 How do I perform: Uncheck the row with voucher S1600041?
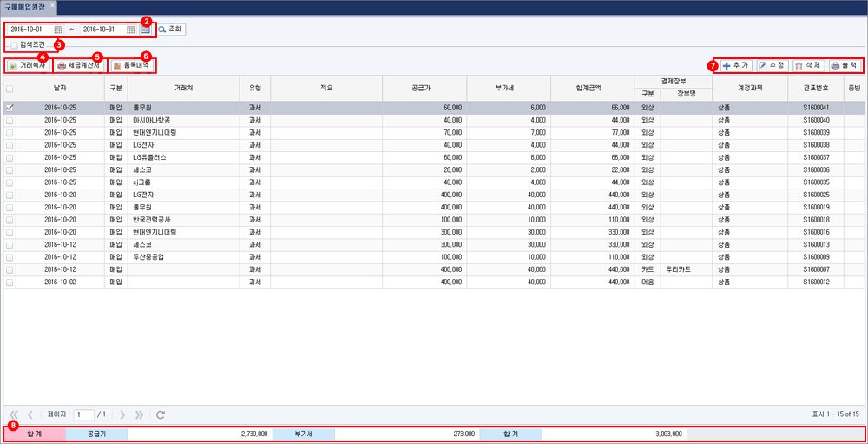[x=10, y=108]
